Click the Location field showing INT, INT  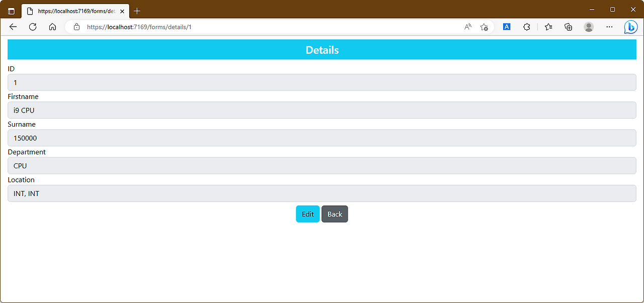pyautogui.click(x=322, y=193)
